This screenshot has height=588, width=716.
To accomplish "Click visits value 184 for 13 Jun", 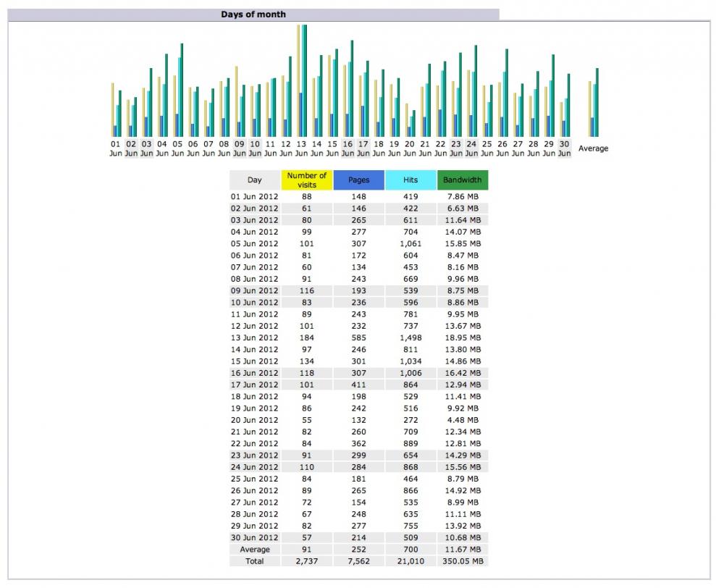I will click(x=306, y=337).
